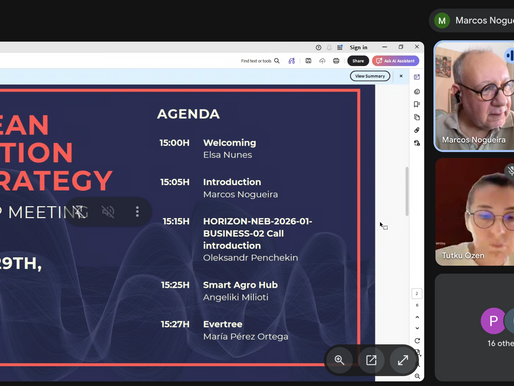The image size is (514, 386).
Task: Rotate the page clockwise
Action: (417, 341)
